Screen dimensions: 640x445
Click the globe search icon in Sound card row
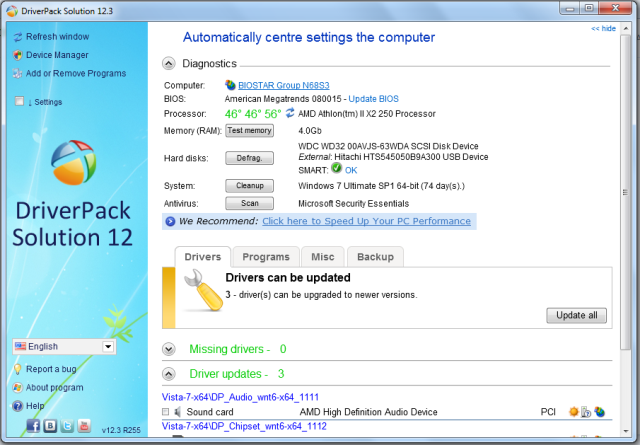599,412
